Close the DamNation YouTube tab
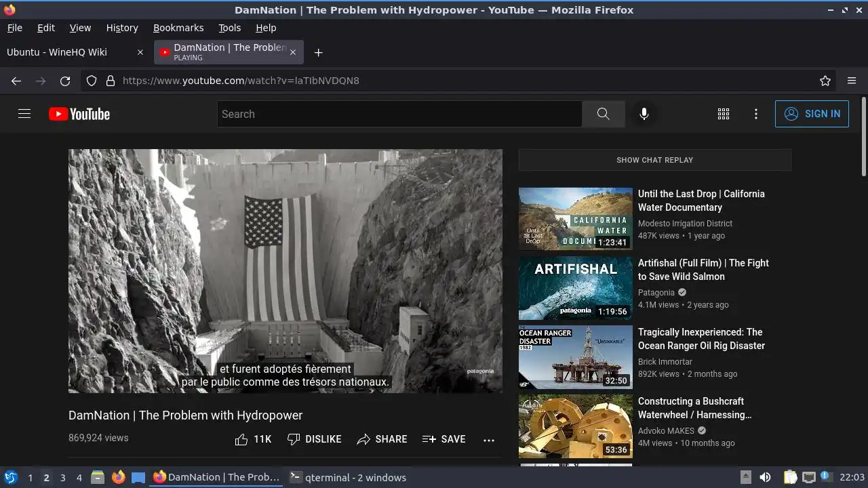This screenshot has width=868, height=488. tap(293, 52)
